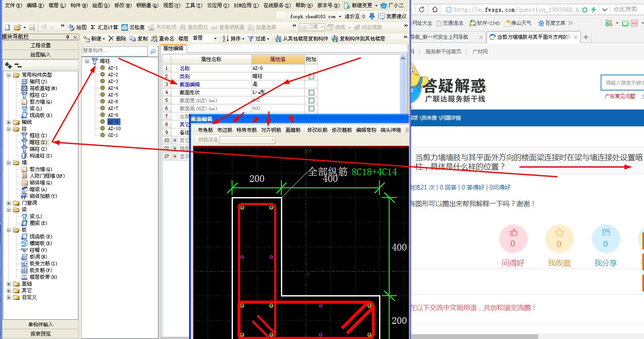
Task: Collapse the 暗柱 node in the component list
Action: click(x=87, y=61)
